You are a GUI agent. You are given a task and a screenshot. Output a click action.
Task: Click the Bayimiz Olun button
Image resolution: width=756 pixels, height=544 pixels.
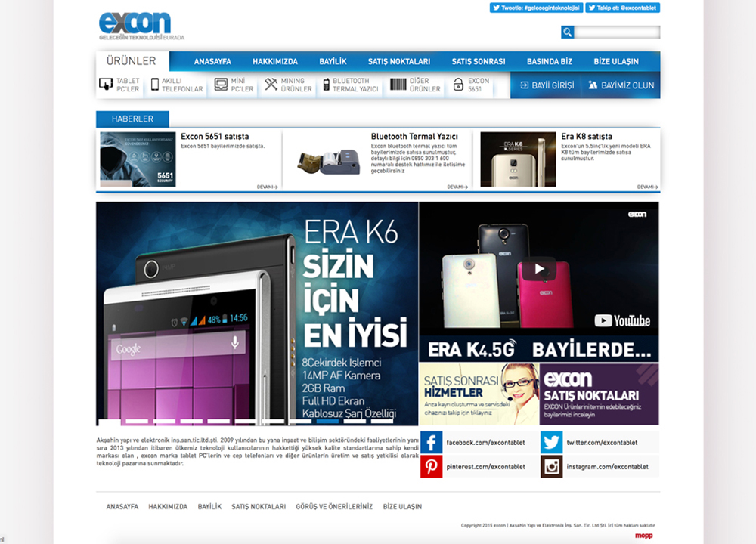pos(621,85)
